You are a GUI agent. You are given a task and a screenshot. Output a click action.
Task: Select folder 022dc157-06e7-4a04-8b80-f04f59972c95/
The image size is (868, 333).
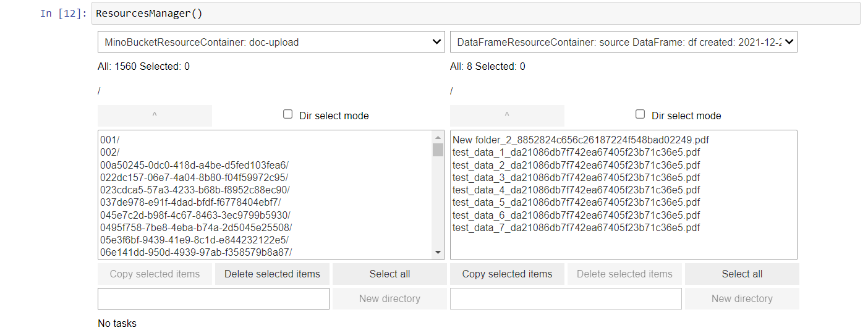(266, 177)
